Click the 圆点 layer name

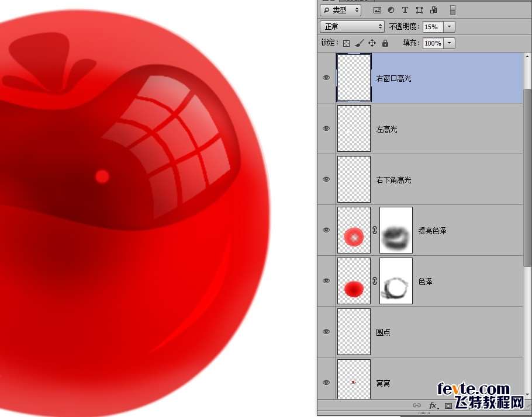click(x=383, y=332)
